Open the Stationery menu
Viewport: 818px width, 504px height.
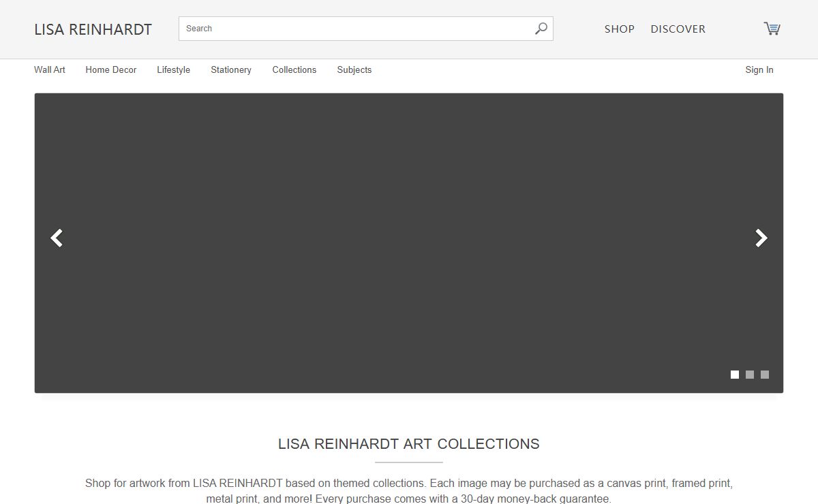pos(231,69)
